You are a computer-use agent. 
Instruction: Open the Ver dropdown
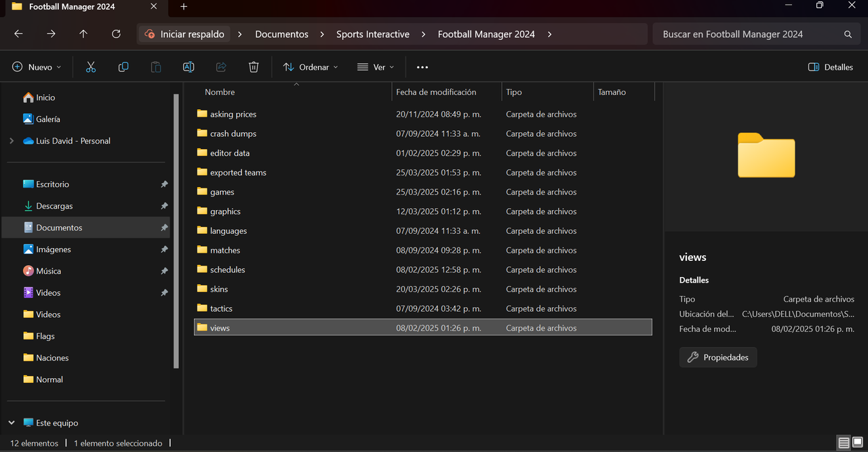point(376,67)
